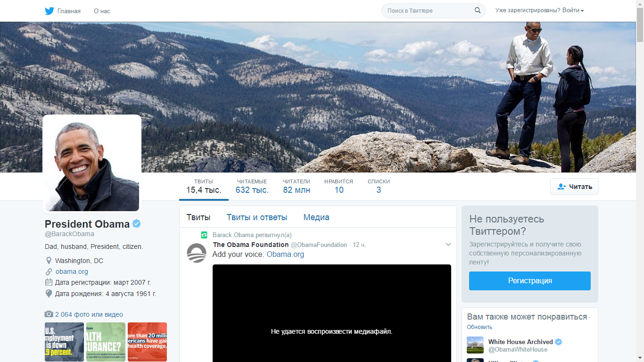This screenshot has width=644, height=362.
Task: Click the green retweet icon
Action: [204, 235]
